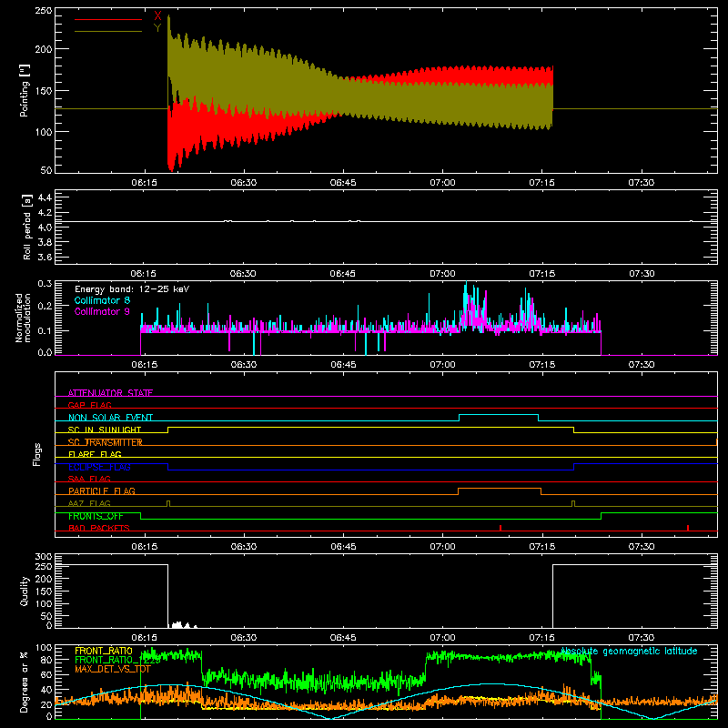Select the olive Y legend line sample
The image size is (728, 728).
click(x=108, y=31)
